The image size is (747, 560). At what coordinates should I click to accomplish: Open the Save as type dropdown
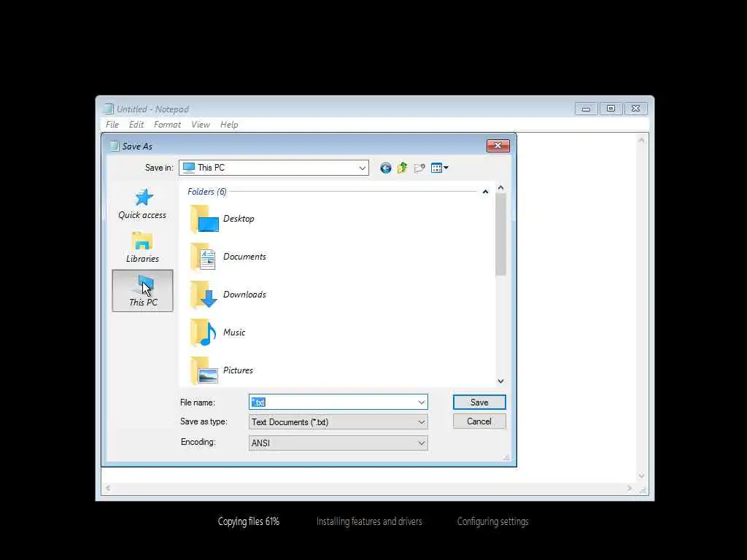(x=338, y=422)
